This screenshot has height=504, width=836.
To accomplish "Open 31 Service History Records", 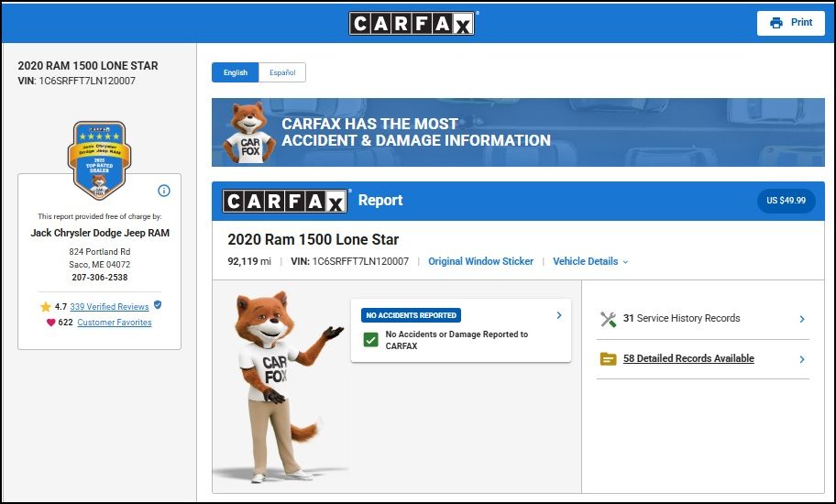I will click(x=681, y=318).
